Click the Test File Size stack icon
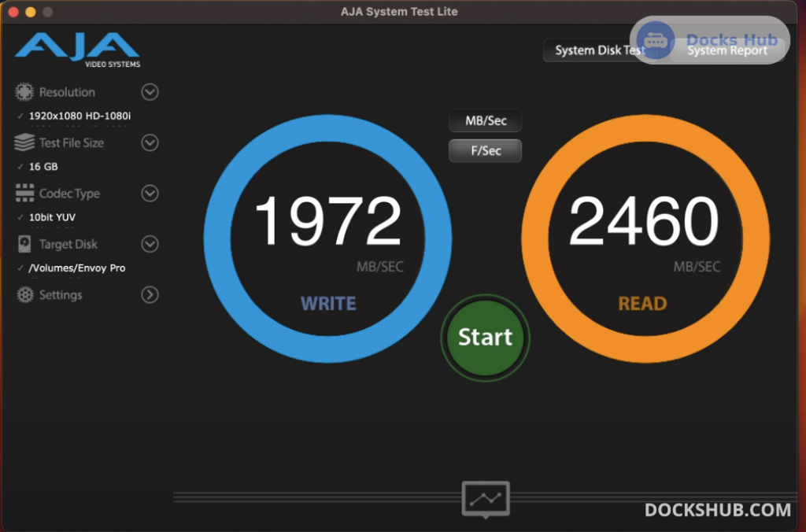 click(x=24, y=142)
